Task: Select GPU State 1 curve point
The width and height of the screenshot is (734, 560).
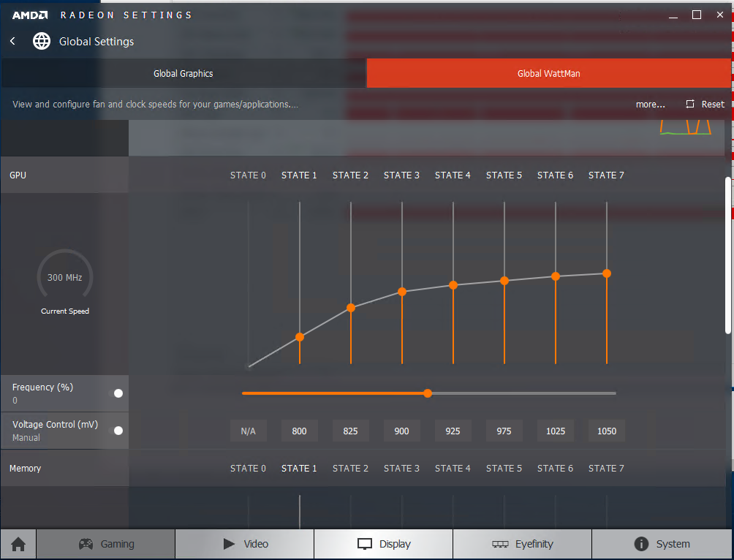Action: click(x=300, y=337)
